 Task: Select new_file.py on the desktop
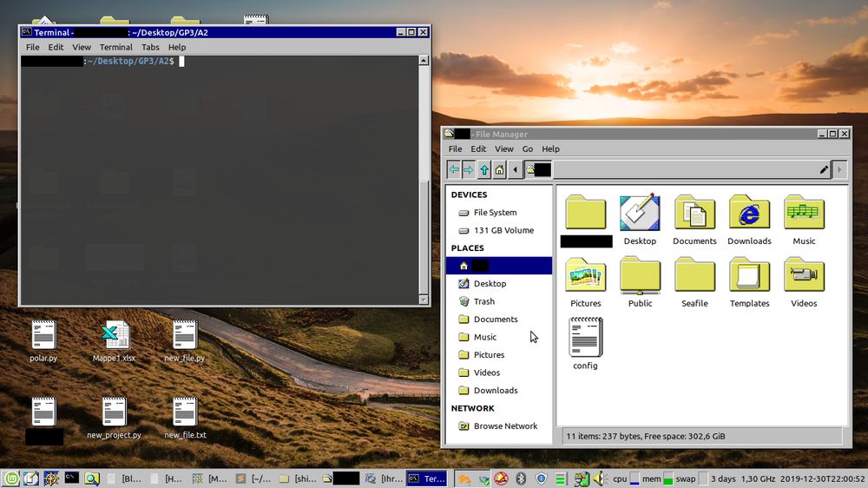coord(184,340)
